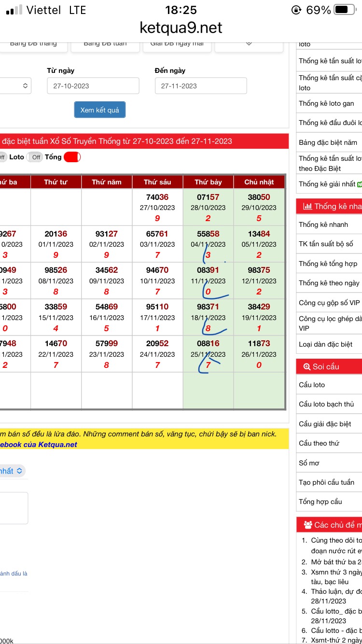Tap the orientation lock icon in status bar
Image resolution: width=362 pixels, height=644 pixels.
[x=296, y=10]
